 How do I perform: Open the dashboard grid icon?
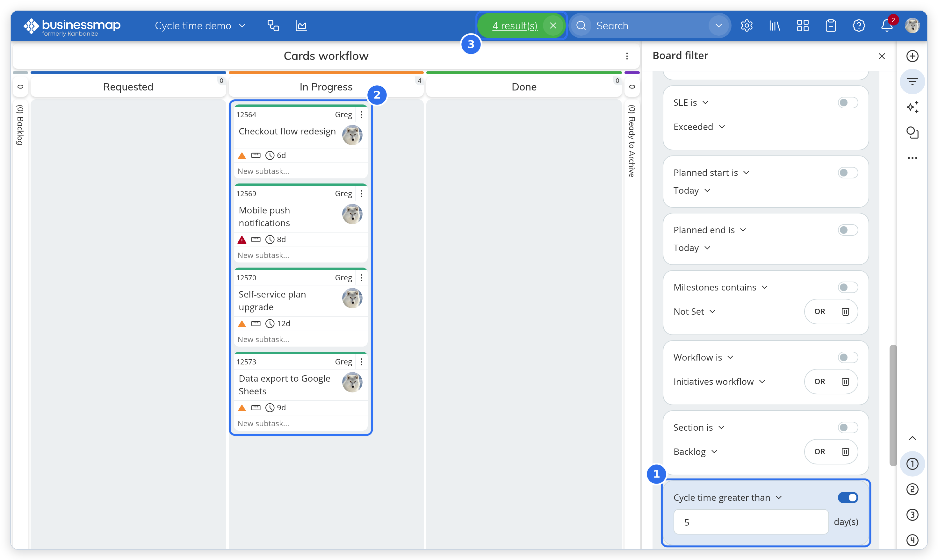[803, 26]
